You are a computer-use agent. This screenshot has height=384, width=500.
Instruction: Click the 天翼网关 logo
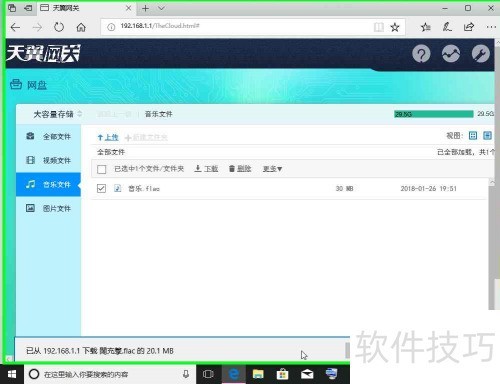coord(43,53)
